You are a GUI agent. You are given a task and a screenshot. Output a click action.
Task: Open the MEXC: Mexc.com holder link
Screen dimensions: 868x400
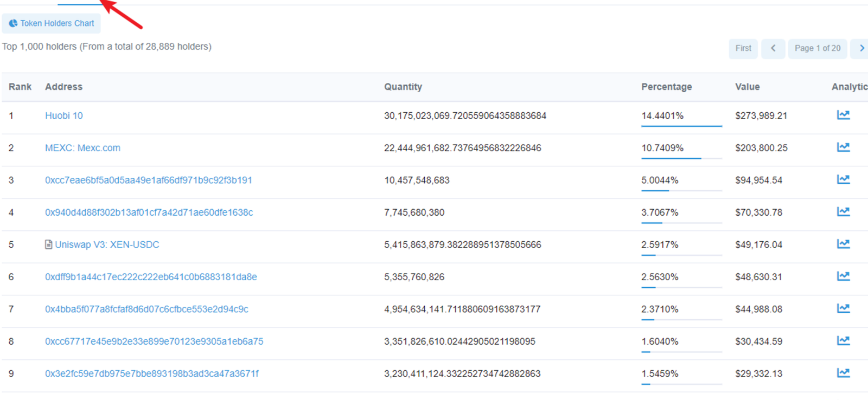[x=82, y=148]
